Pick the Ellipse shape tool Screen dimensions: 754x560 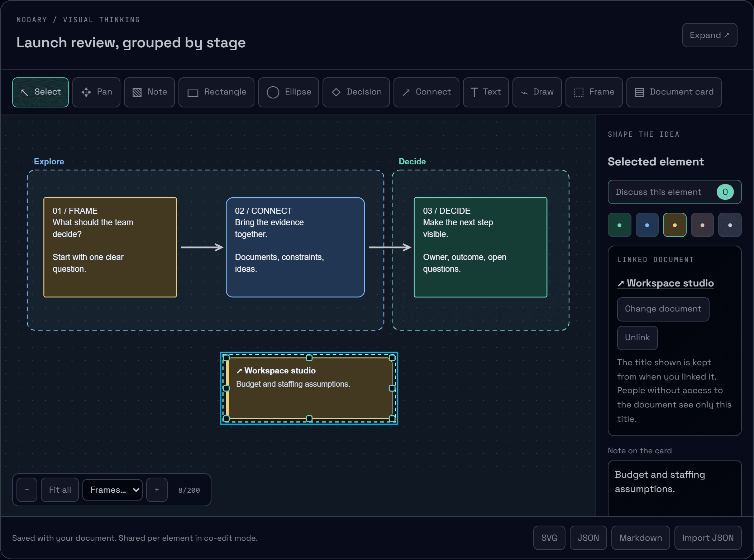pyautogui.click(x=288, y=92)
